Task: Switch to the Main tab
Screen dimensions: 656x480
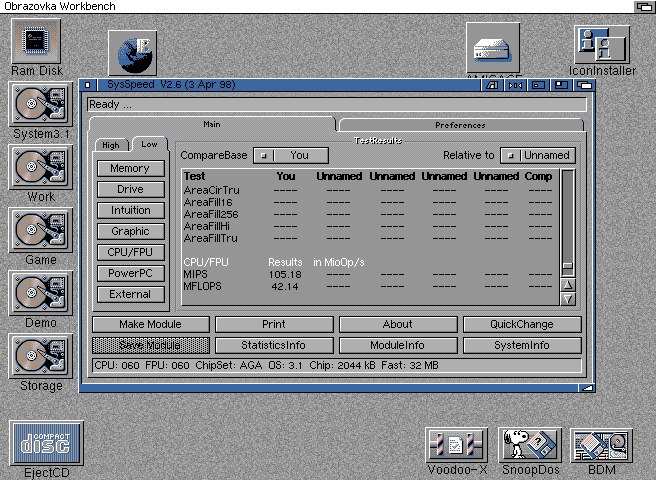Action: pos(212,125)
